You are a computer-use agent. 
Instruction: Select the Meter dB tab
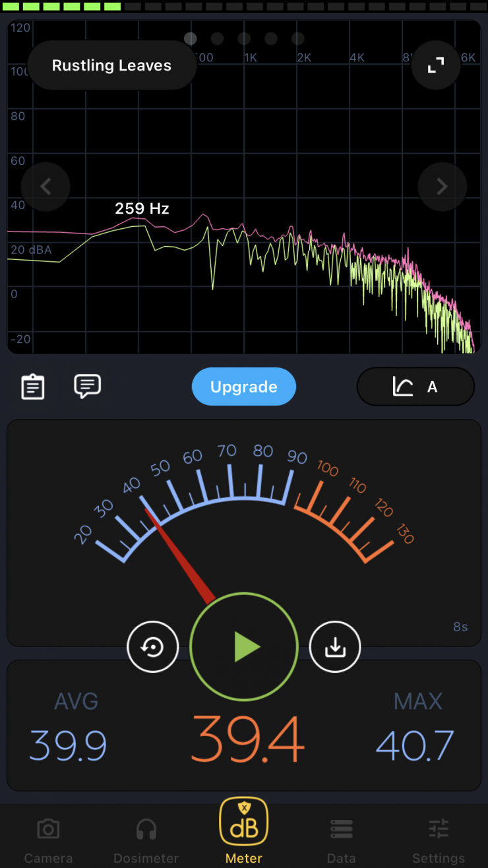pyautogui.click(x=244, y=831)
